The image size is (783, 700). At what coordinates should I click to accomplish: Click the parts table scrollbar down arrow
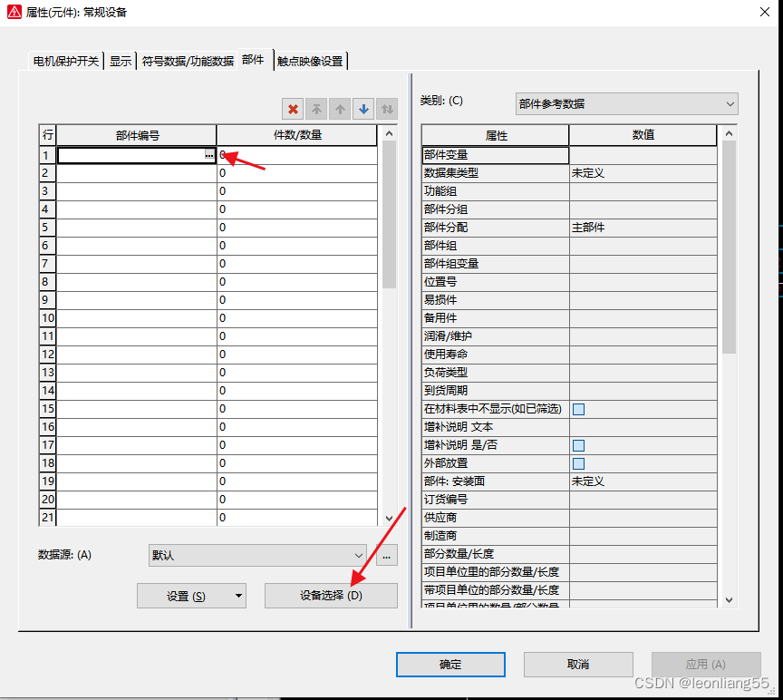pyautogui.click(x=390, y=515)
